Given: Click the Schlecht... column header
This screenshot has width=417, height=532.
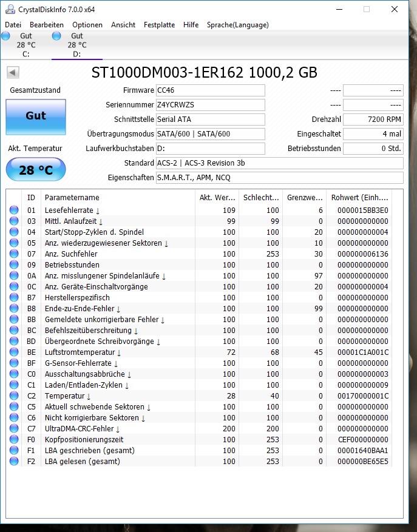Looking at the screenshot, I should 261,198.
